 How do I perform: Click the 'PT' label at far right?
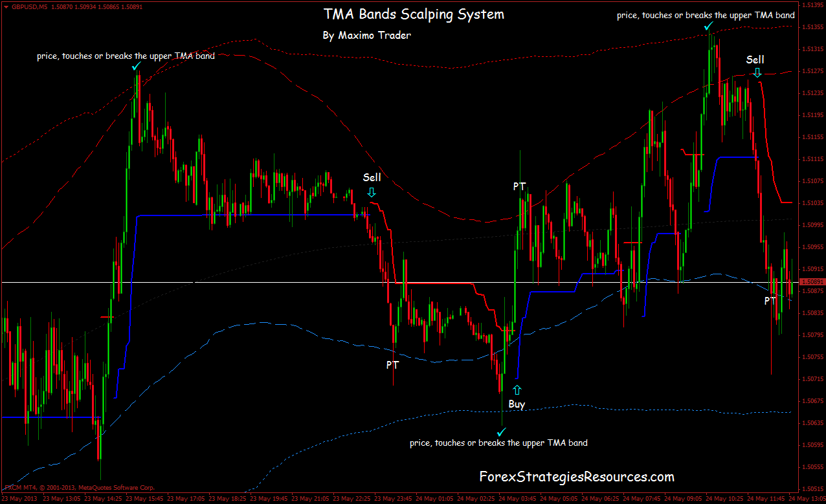(x=770, y=300)
